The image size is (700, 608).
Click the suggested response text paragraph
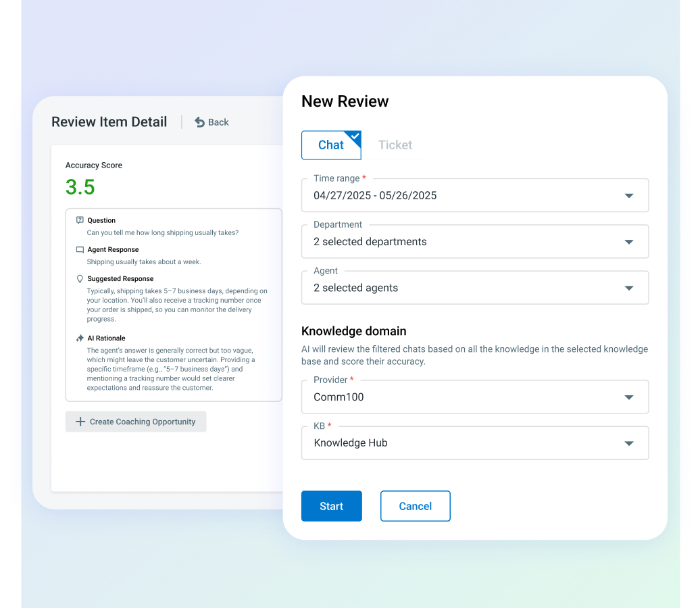[x=178, y=305]
